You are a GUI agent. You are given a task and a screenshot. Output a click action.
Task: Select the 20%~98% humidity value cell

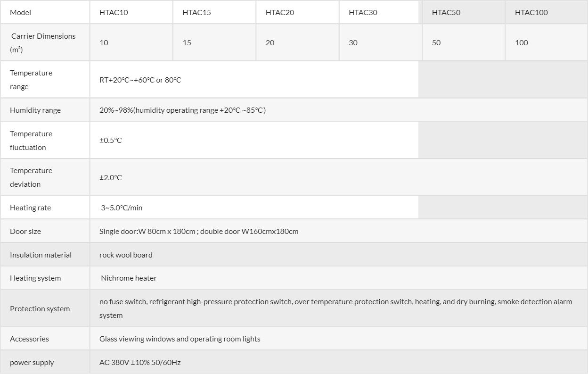click(x=339, y=110)
